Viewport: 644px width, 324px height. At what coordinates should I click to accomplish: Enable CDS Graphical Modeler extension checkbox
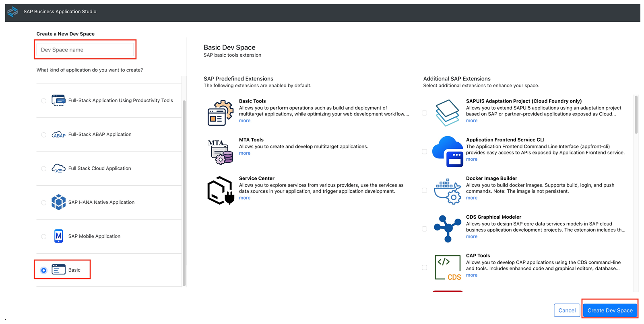[424, 229]
